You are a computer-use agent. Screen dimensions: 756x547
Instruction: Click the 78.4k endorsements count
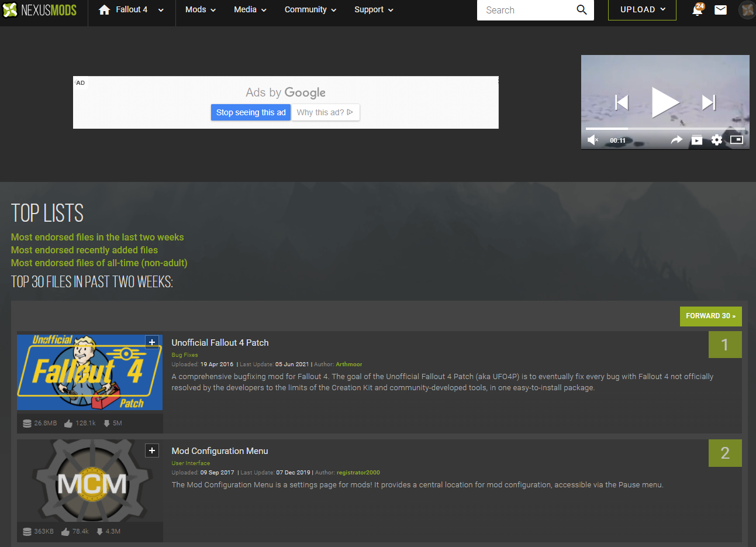(x=81, y=531)
